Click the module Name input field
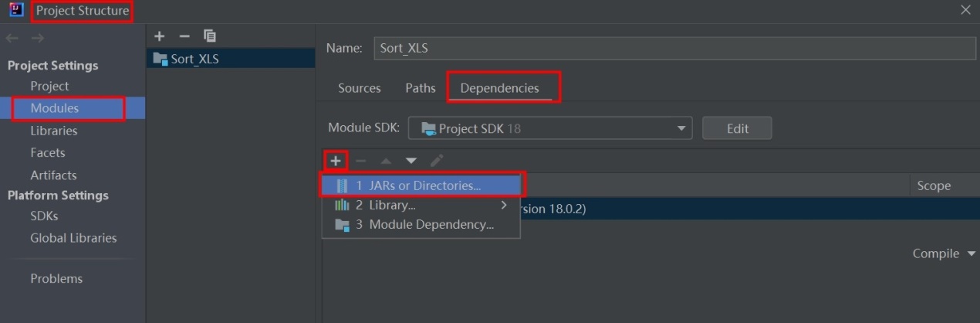Screen dimensions: 980x323 (x=674, y=48)
